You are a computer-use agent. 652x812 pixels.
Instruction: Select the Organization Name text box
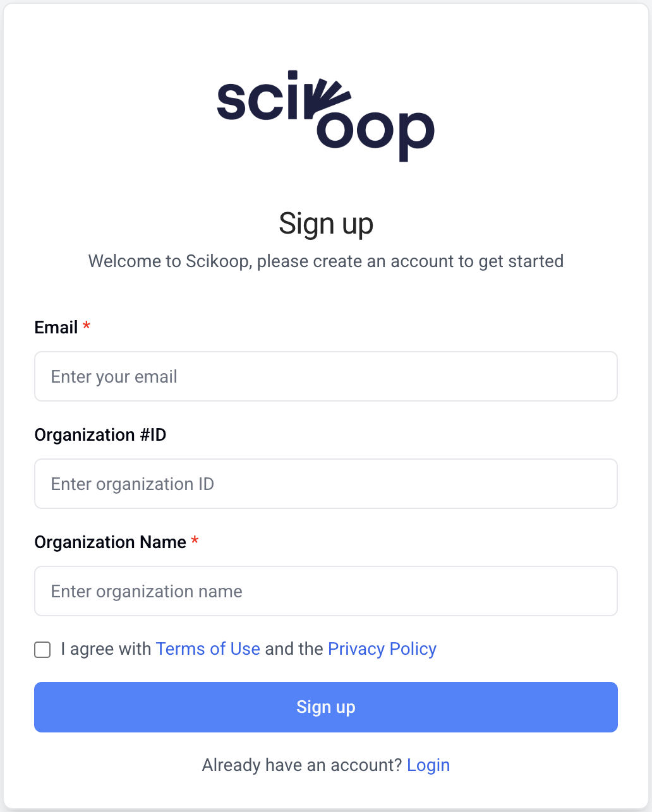pyautogui.click(x=326, y=592)
